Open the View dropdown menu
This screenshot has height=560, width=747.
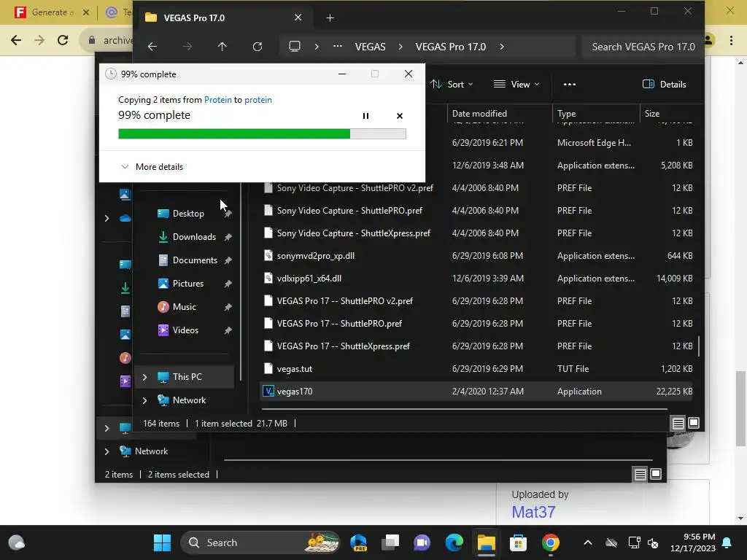pos(516,85)
